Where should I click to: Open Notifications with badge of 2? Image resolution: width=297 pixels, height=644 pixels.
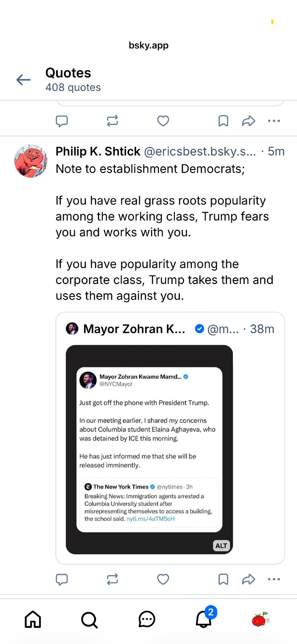coord(204,620)
